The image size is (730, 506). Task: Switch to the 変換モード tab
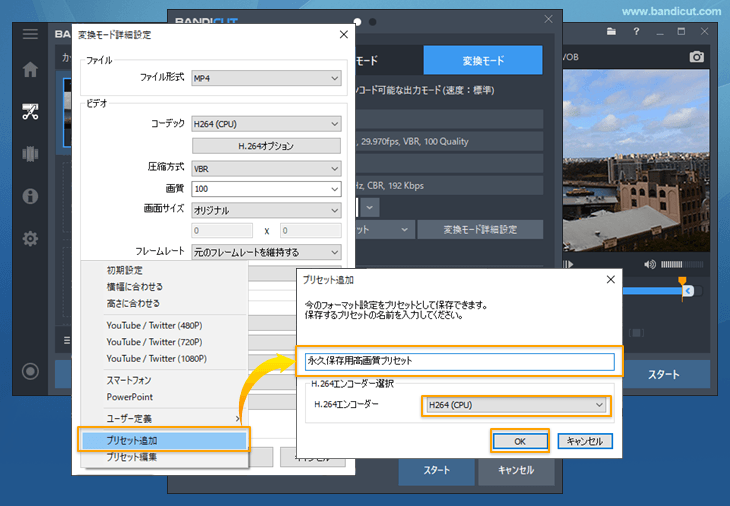click(483, 61)
